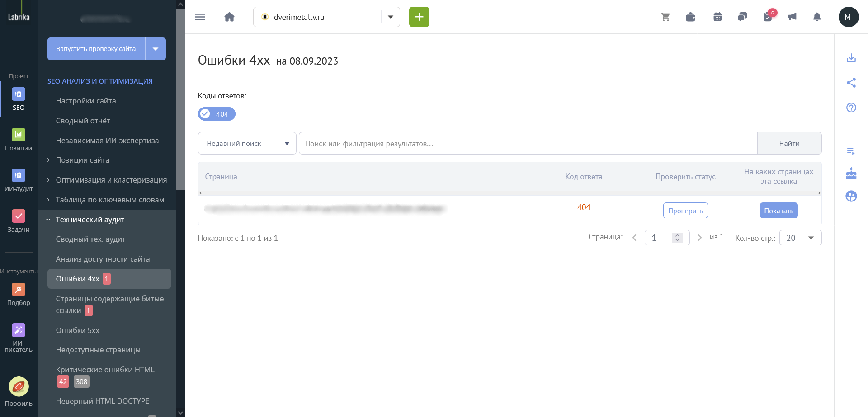Open the wallet icon in top bar
The image size is (868, 417).
(x=690, y=17)
